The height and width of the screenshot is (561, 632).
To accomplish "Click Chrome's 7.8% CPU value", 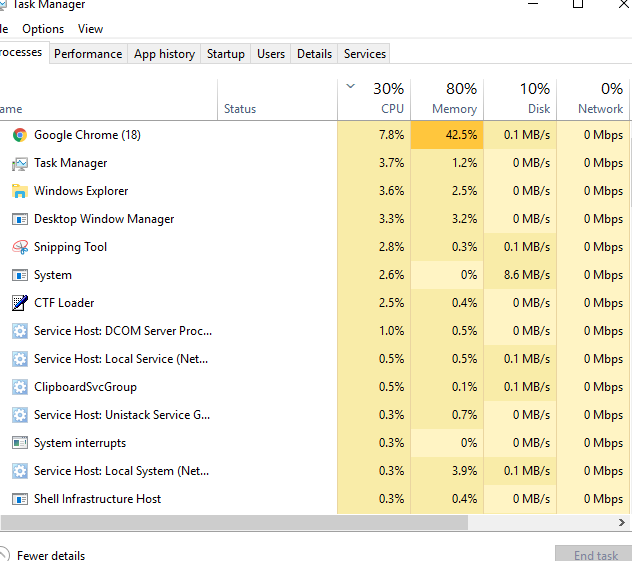I will point(391,135).
